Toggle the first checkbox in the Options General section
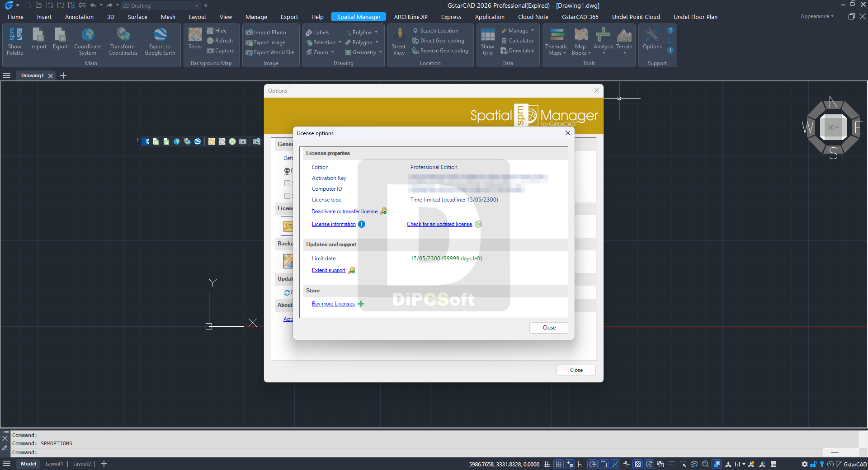Viewport: 868px width, 470px height. click(x=287, y=183)
